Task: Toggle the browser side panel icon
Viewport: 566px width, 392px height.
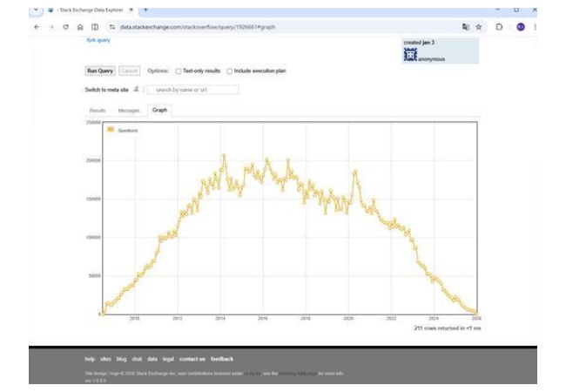Action: (95, 27)
